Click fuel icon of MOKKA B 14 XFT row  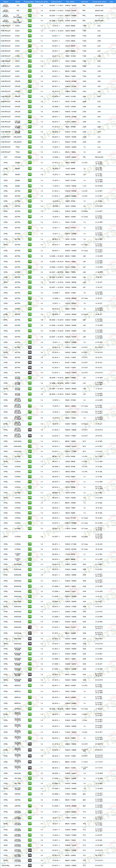(x=30, y=732)
